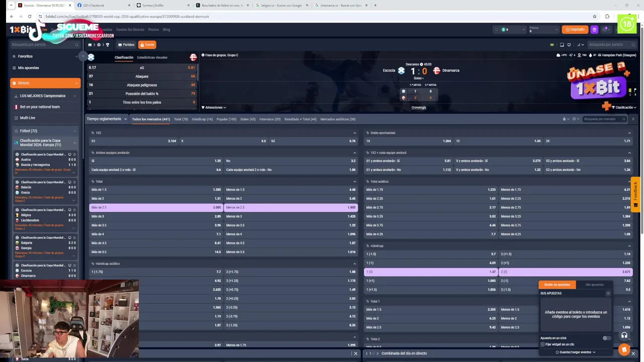Click the orange Depósito button
The height and width of the screenshot is (362, 644).
click(x=575, y=30)
